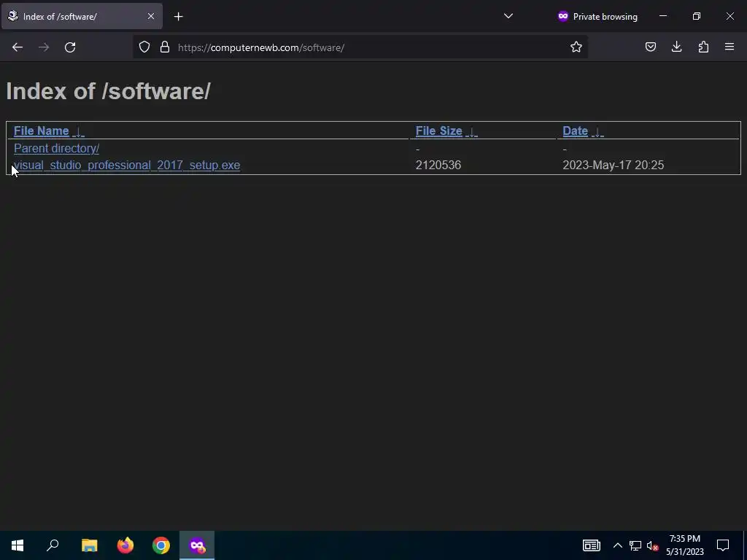Reload the current page

tap(70, 47)
